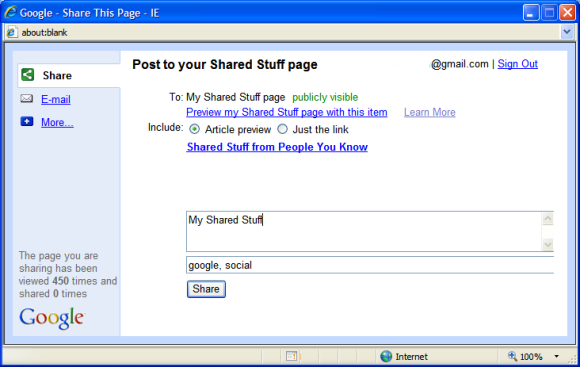Click the zoom magnifier icon in status bar
580x367 pixels.
tap(512, 356)
